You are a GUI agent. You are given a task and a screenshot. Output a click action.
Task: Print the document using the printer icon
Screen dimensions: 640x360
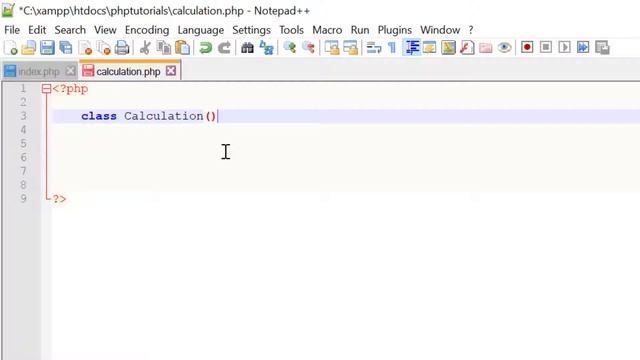(x=122, y=48)
